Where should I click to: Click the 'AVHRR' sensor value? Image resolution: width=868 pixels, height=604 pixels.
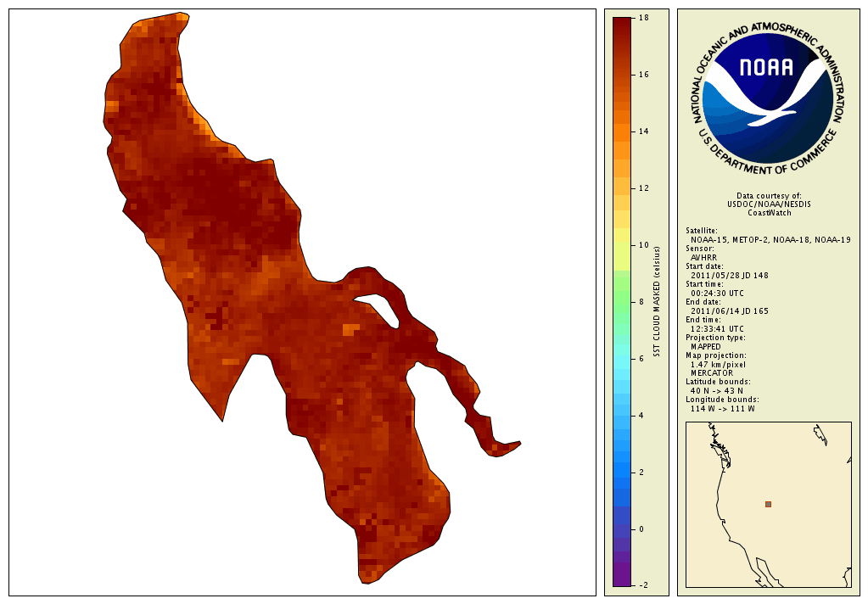click(703, 257)
